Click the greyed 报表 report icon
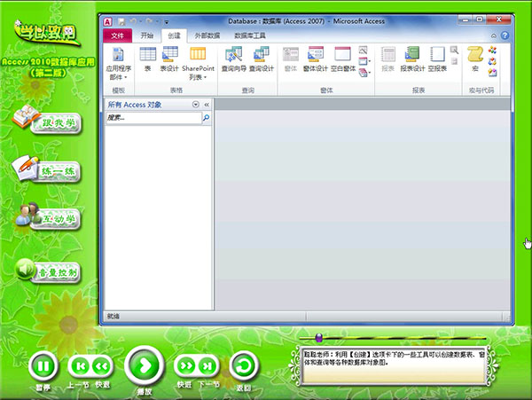The height and width of the screenshot is (400, 532). pyautogui.click(x=387, y=59)
